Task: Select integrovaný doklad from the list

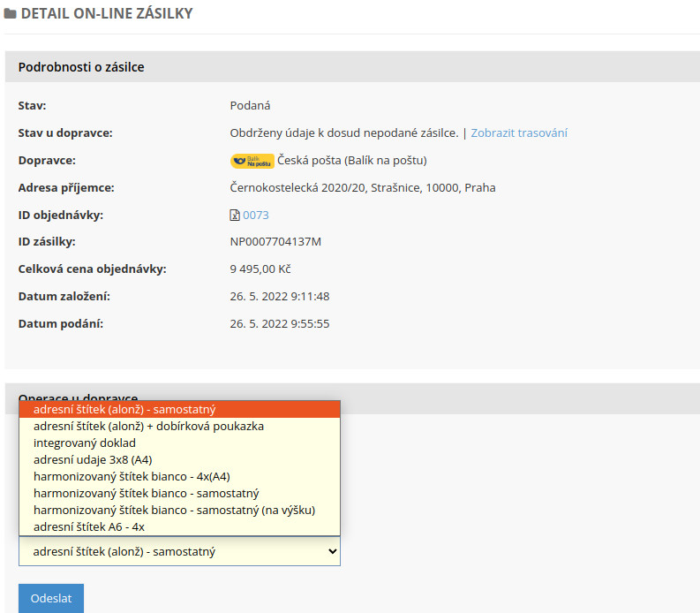Action: pos(179,443)
